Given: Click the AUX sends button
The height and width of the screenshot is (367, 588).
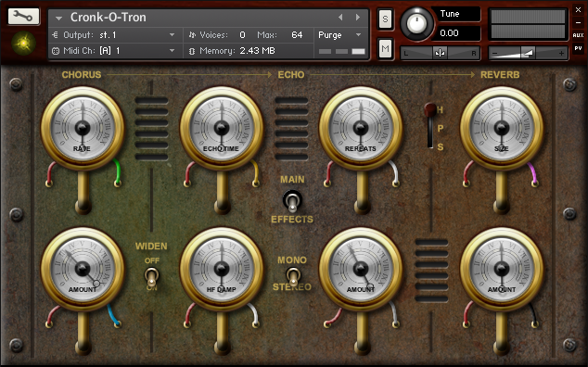Looking at the screenshot, I should [578, 35].
